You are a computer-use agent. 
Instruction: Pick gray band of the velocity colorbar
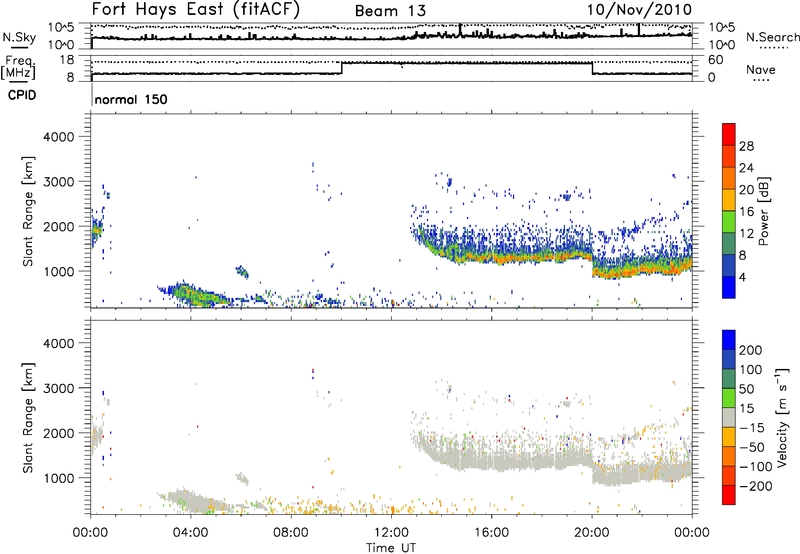click(729, 417)
